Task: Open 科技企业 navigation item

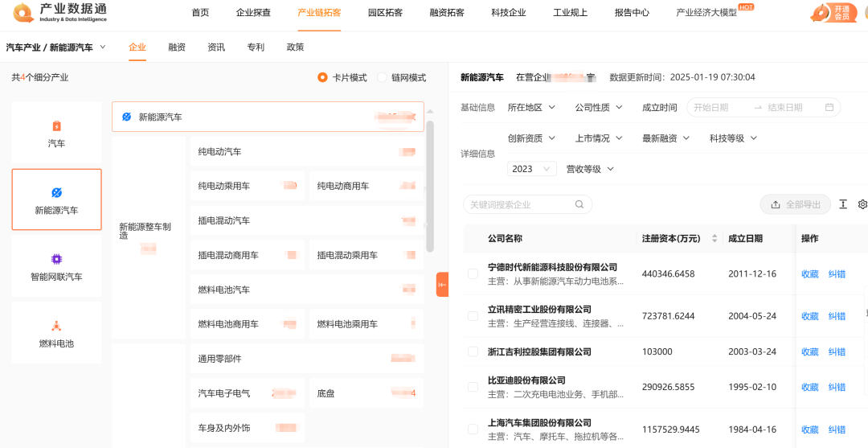Action: pos(509,13)
